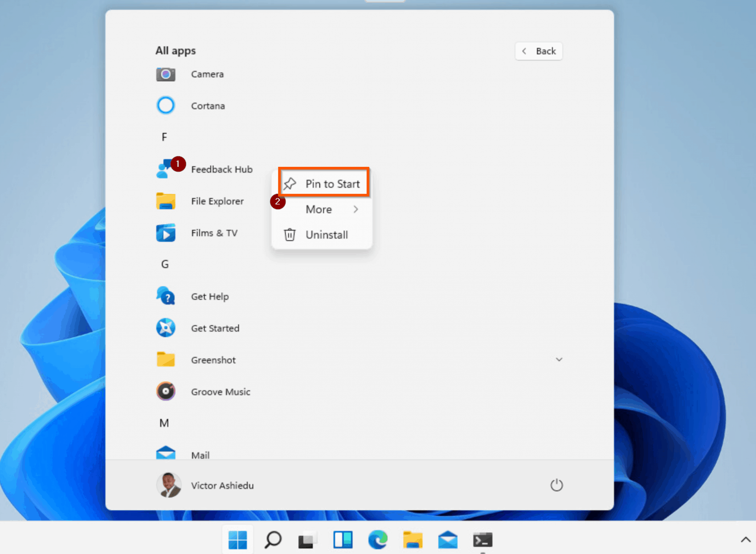Expand the More submenu
Screen dimensions: 756x554
319,209
